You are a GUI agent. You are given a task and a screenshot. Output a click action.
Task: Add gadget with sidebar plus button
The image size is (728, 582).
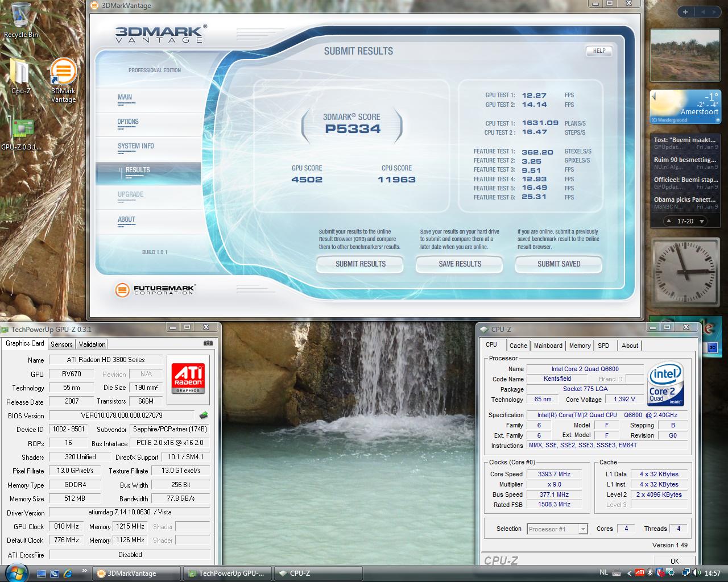685,12
